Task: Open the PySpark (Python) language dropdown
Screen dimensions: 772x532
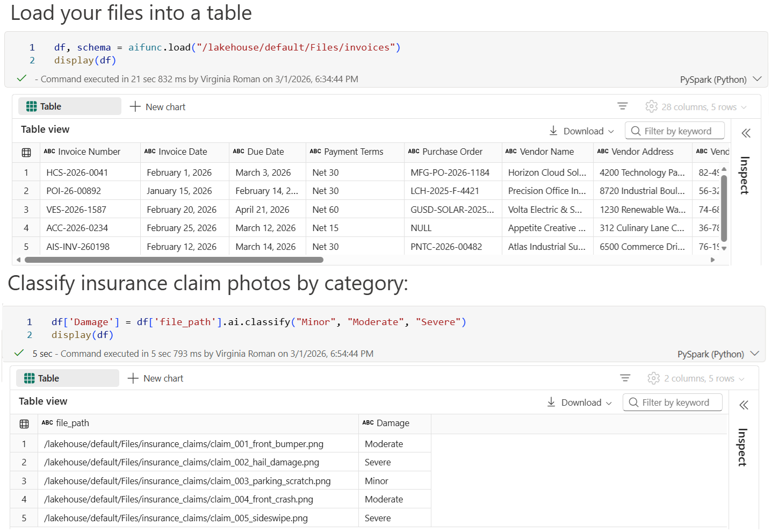Action: (x=720, y=79)
